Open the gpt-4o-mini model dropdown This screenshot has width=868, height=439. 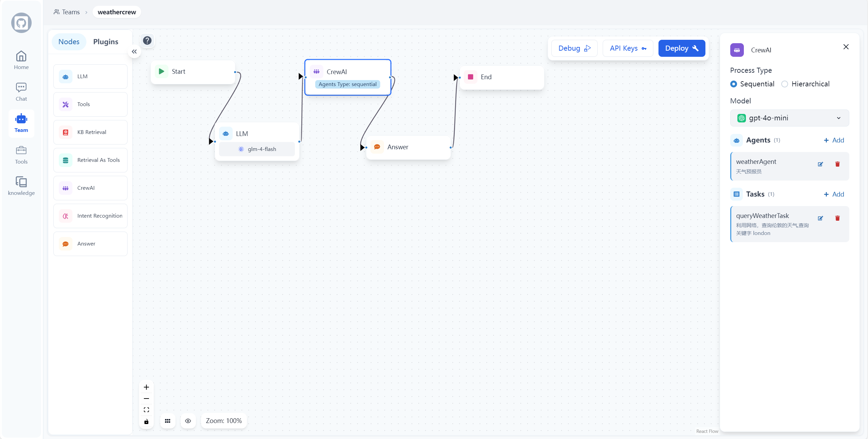coord(789,118)
